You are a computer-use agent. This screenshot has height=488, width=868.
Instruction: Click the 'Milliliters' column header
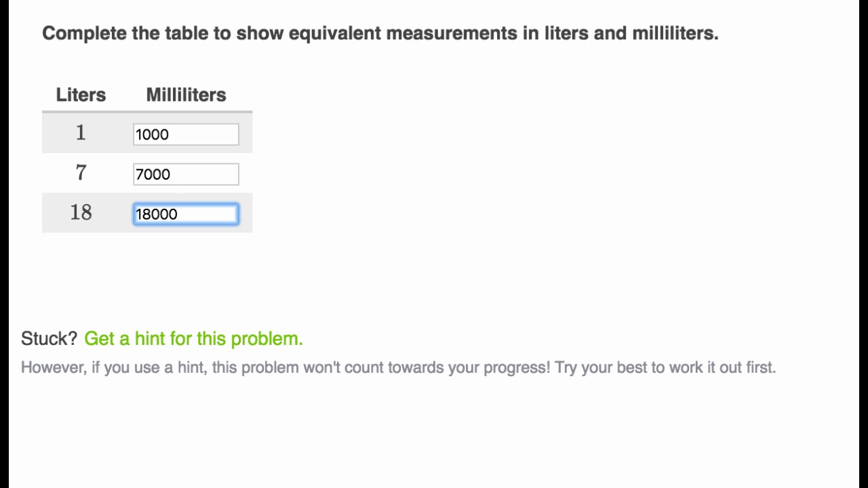coord(186,95)
